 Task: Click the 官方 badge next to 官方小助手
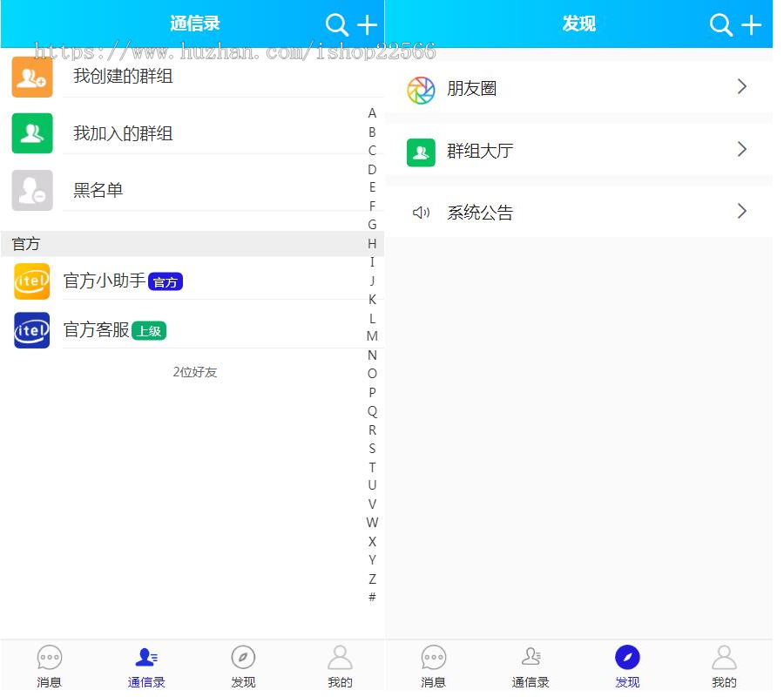pyautogui.click(x=166, y=281)
